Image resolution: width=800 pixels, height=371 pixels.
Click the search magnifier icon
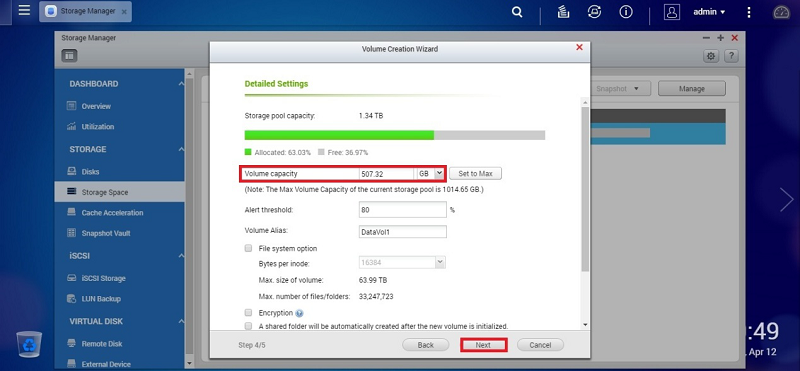coord(517,12)
